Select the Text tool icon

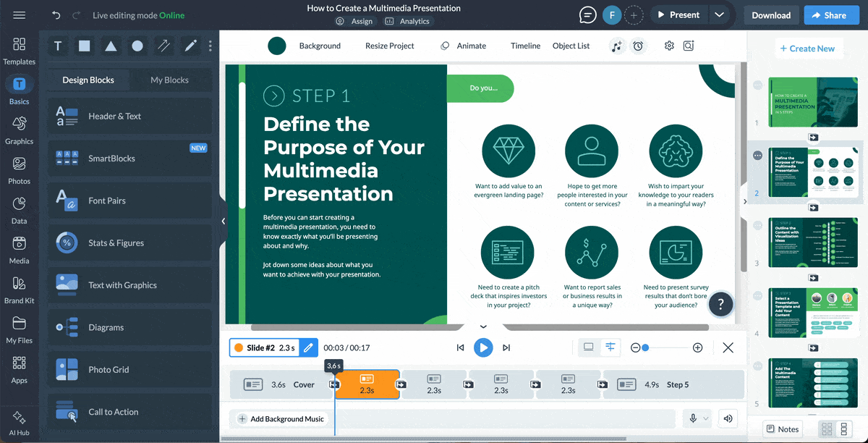pos(58,46)
